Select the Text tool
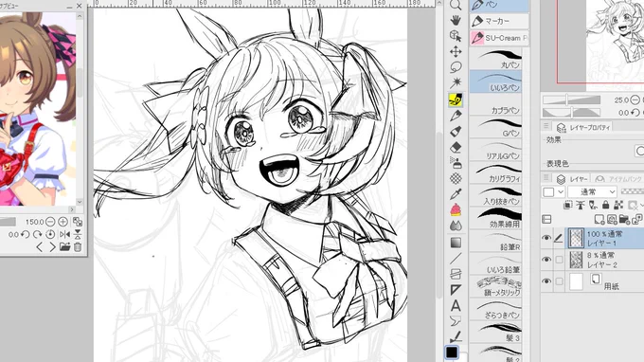The height and width of the screenshot is (362, 644). 456,306
